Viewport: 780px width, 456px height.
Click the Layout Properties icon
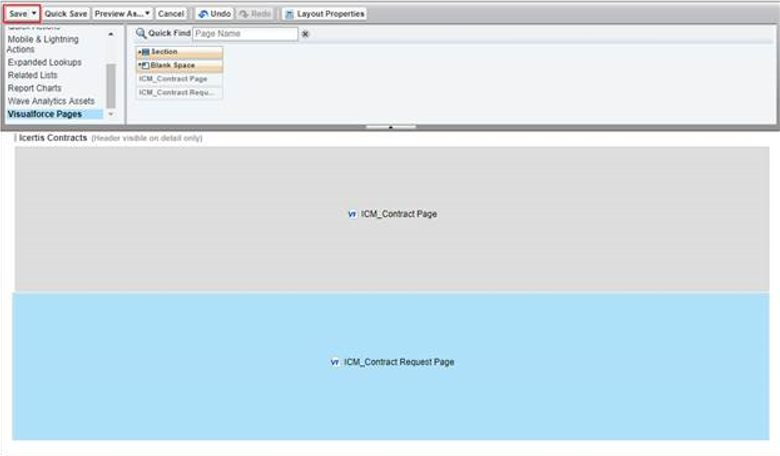coord(289,14)
